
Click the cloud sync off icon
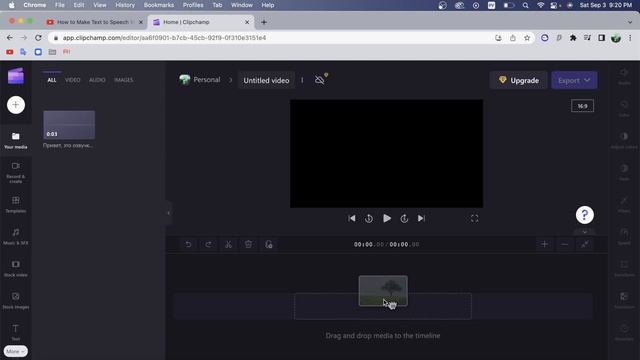(320, 79)
